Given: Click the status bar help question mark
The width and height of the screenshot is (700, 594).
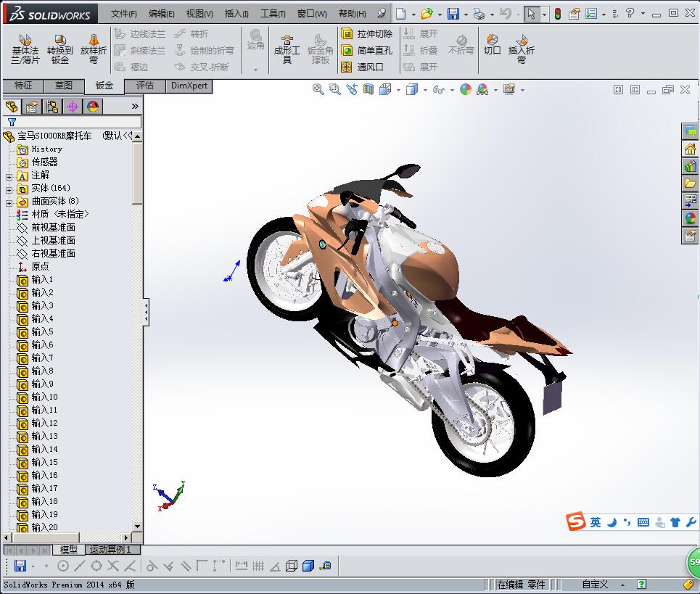Looking at the screenshot, I should (x=641, y=584).
